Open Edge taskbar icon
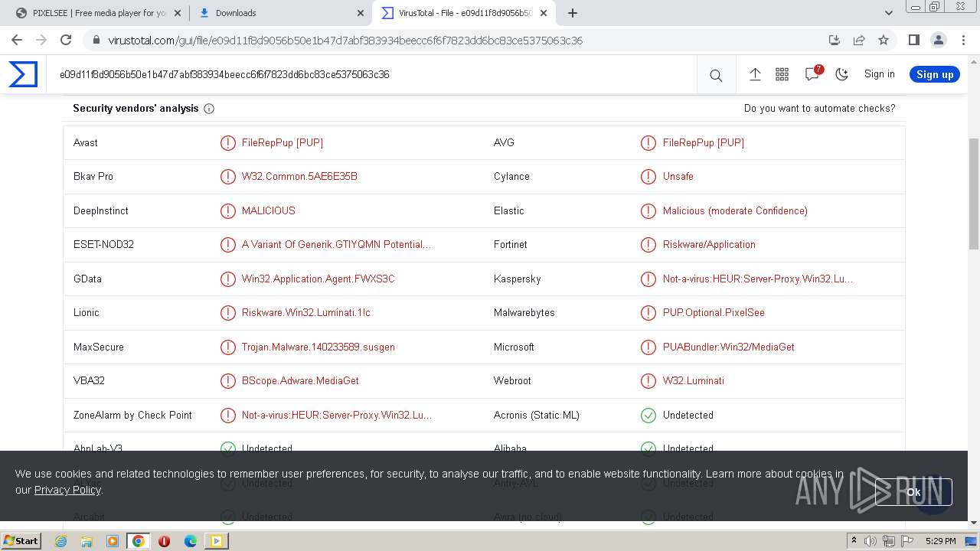Viewport: 980px width, 551px height. (x=190, y=541)
